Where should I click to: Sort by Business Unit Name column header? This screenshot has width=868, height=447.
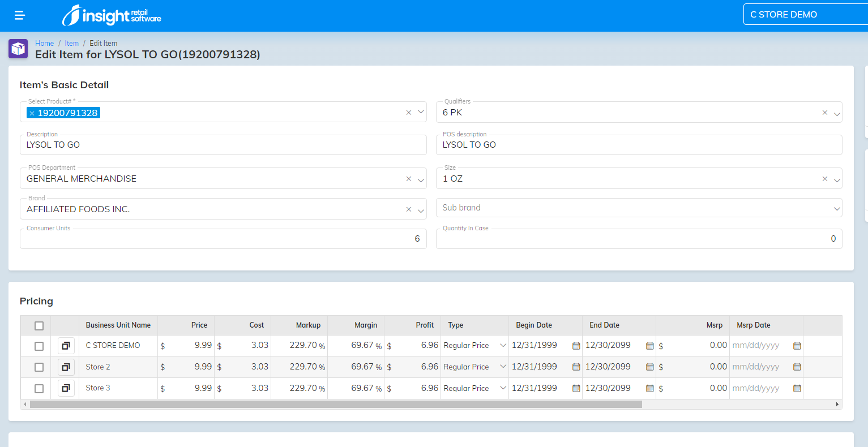click(118, 325)
